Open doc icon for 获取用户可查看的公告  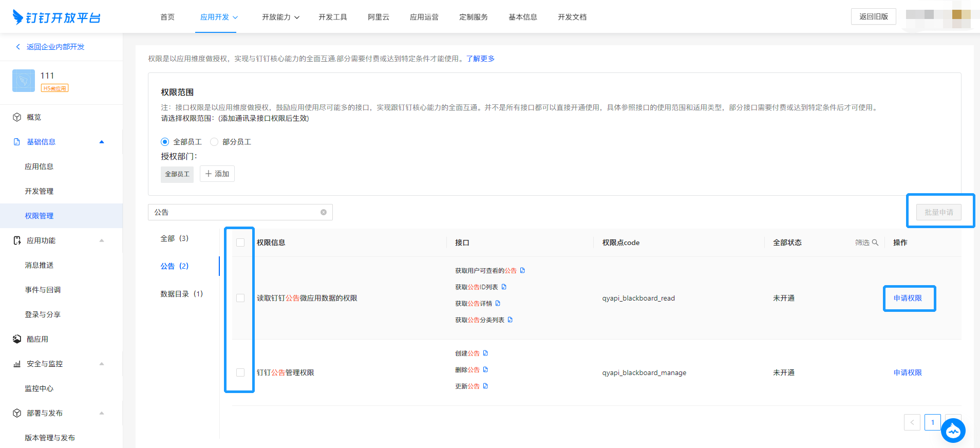(x=522, y=270)
